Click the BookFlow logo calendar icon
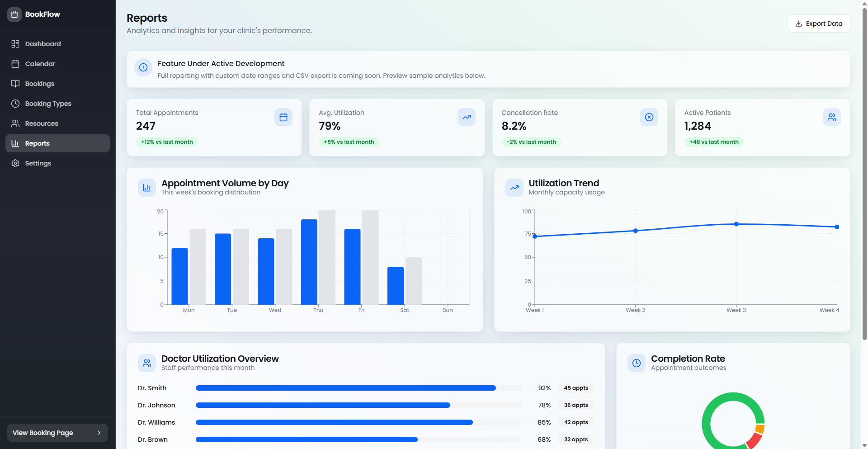The height and width of the screenshot is (449, 868). click(14, 14)
